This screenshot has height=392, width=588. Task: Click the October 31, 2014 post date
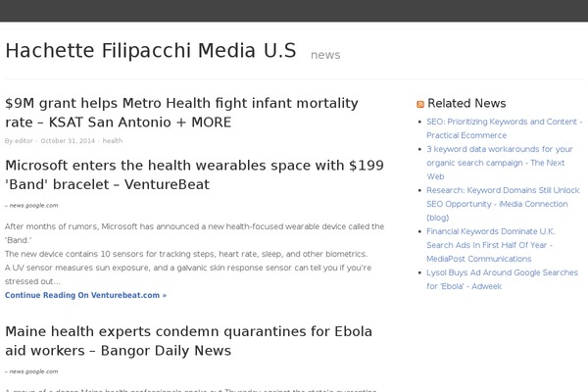pos(68,141)
